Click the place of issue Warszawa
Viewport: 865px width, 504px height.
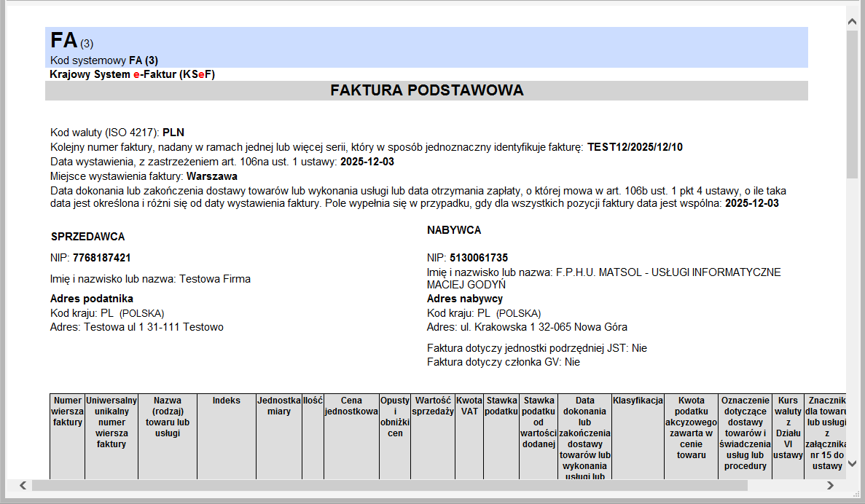click(211, 176)
